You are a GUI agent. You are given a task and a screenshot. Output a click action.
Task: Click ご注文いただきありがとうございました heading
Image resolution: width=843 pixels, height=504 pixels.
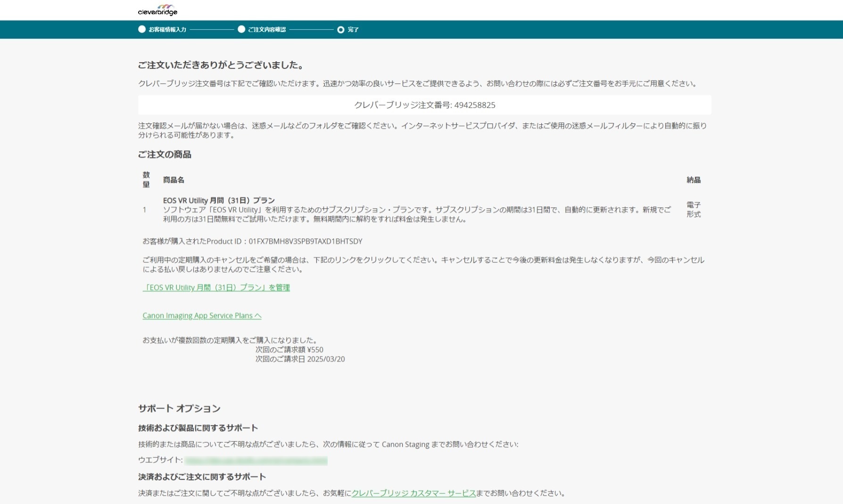(222, 65)
